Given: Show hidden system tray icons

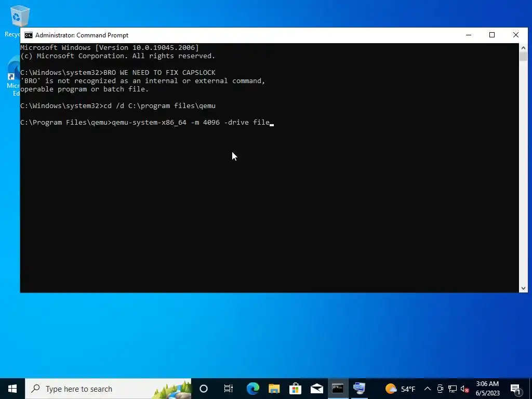Looking at the screenshot, I should [x=428, y=389].
